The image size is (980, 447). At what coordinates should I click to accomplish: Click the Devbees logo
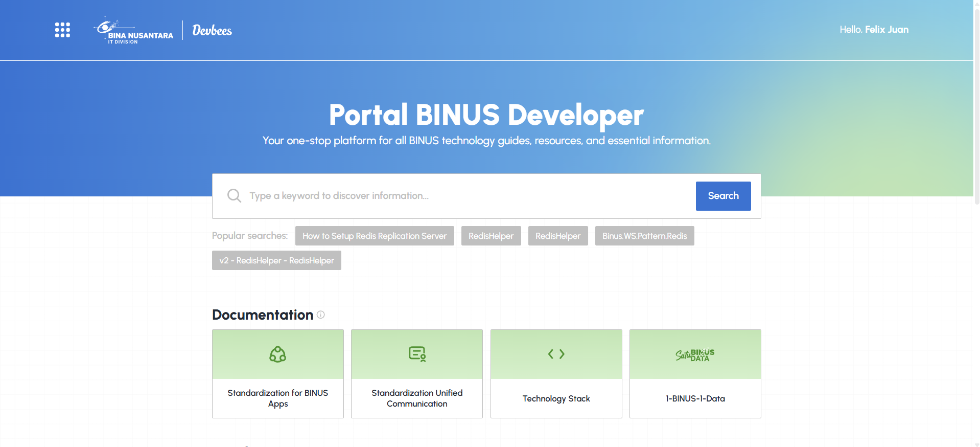pos(212,31)
